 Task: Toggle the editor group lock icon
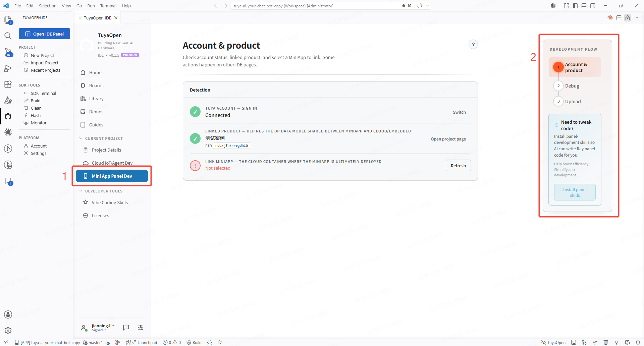click(628, 18)
